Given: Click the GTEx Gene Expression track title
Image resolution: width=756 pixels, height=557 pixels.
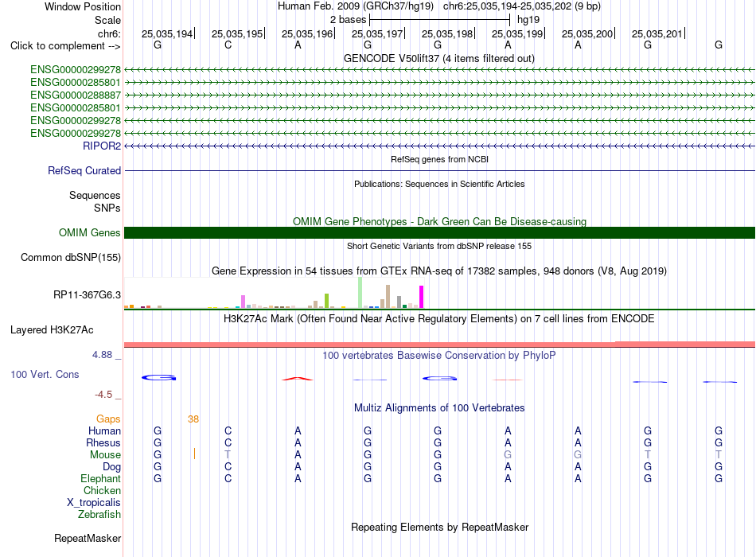Looking at the screenshot, I should (439, 271).
